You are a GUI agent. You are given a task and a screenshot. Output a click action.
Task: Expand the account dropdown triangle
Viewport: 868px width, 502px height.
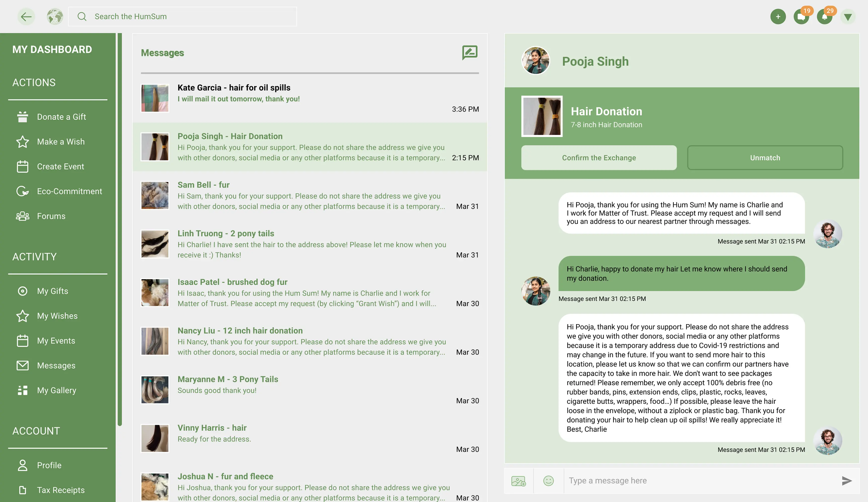[x=848, y=17]
